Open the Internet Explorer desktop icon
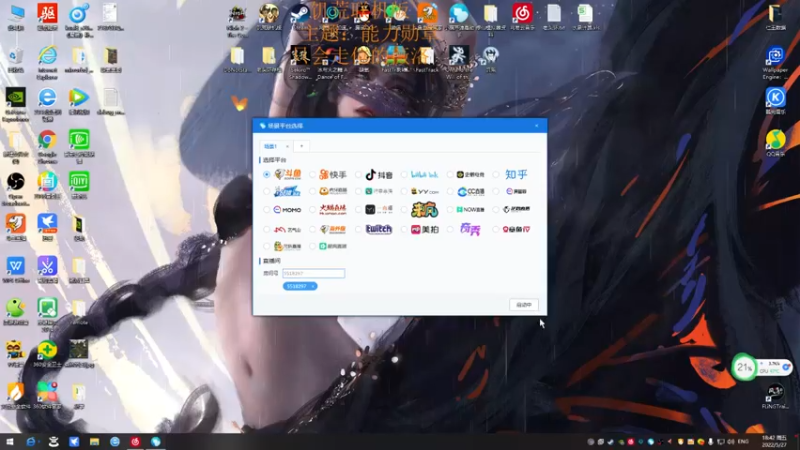The width and height of the screenshot is (800, 450). pos(47,61)
